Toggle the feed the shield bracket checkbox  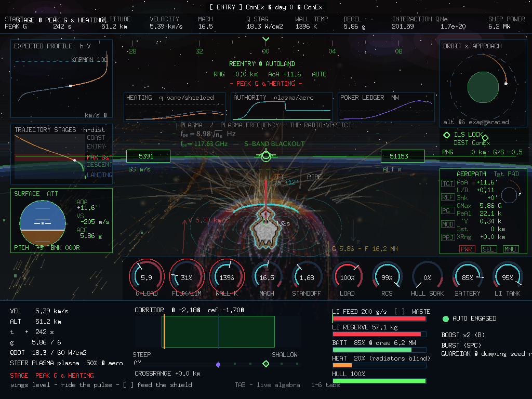click(128, 385)
